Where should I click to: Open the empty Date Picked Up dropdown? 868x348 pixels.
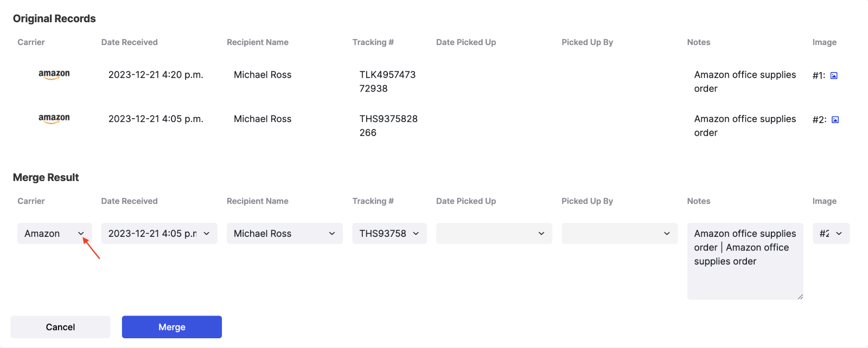[x=494, y=234]
